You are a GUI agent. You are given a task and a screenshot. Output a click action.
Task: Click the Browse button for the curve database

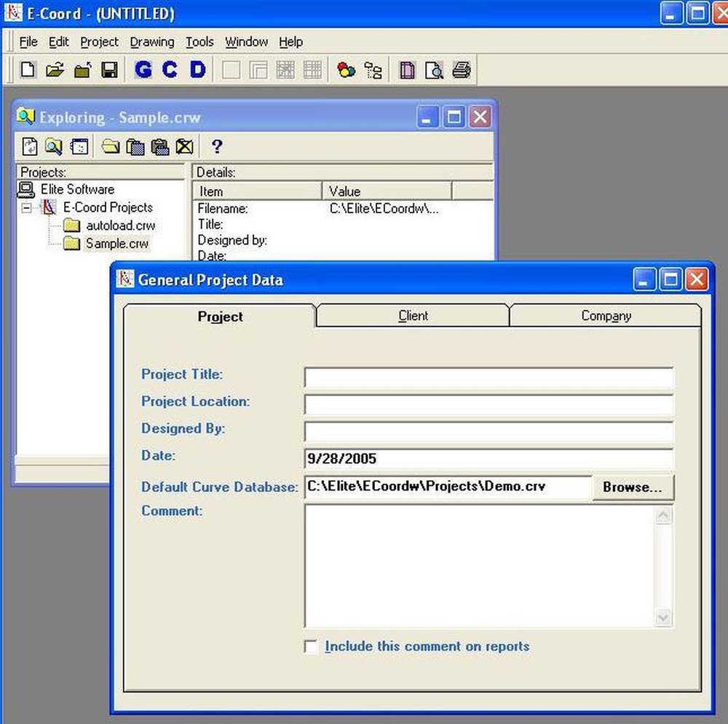click(x=633, y=488)
